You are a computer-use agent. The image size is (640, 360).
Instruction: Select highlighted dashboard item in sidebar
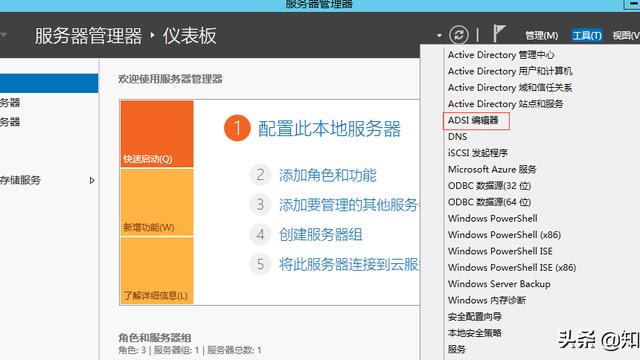point(49,83)
